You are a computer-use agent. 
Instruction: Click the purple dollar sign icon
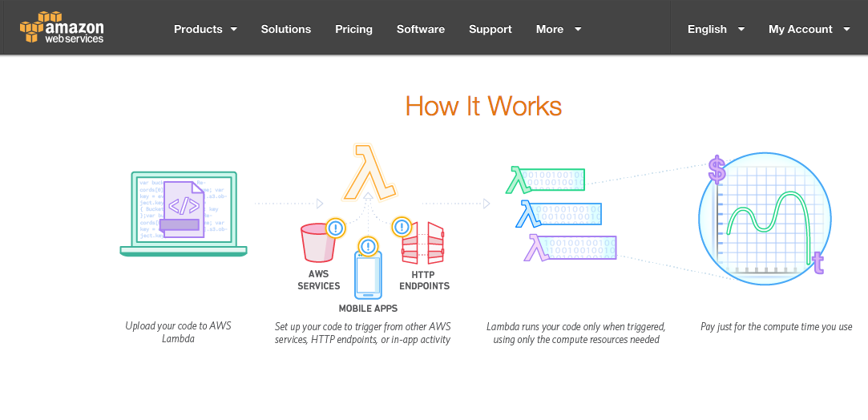pyautogui.click(x=717, y=170)
